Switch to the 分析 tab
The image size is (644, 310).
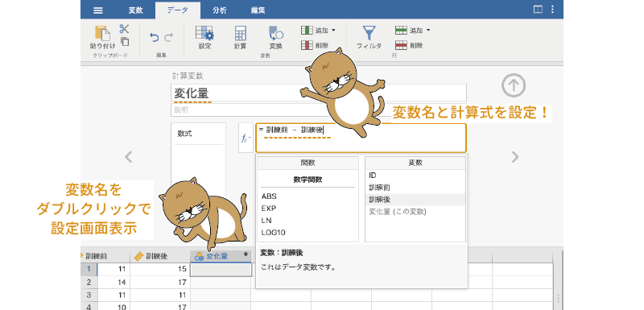click(x=219, y=10)
